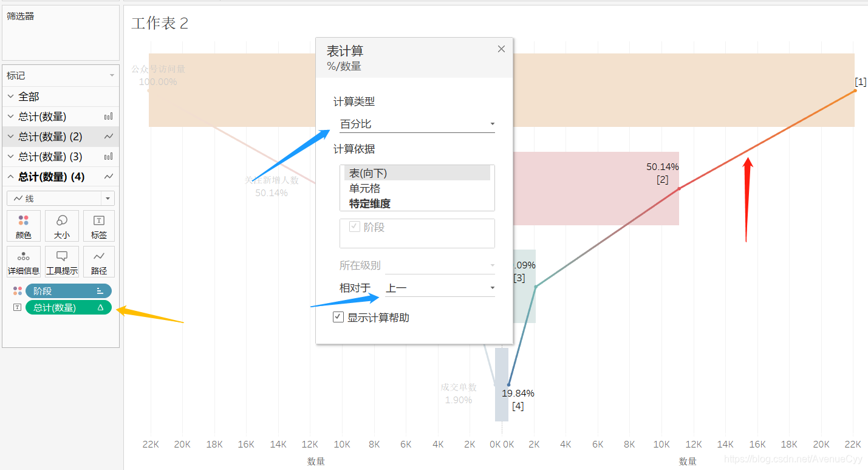Click line icon on 总计(数量) (2) row
This screenshot has width=868, height=470.
pyautogui.click(x=109, y=137)
